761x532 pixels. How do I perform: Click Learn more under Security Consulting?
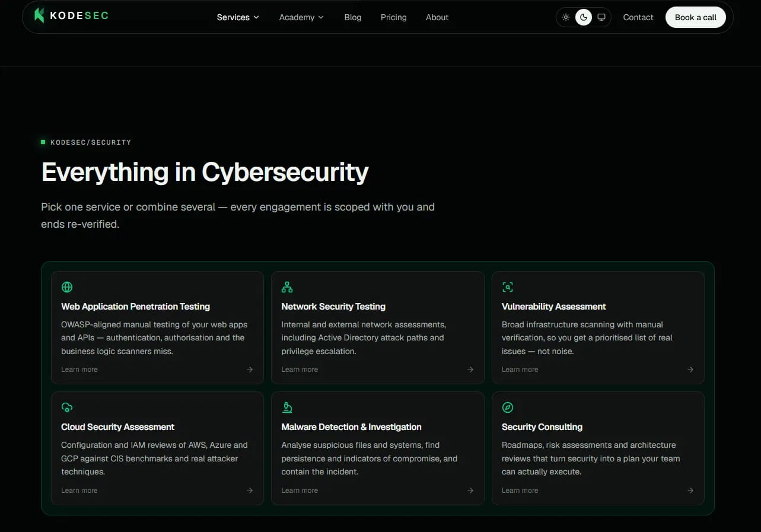(520, 490)
